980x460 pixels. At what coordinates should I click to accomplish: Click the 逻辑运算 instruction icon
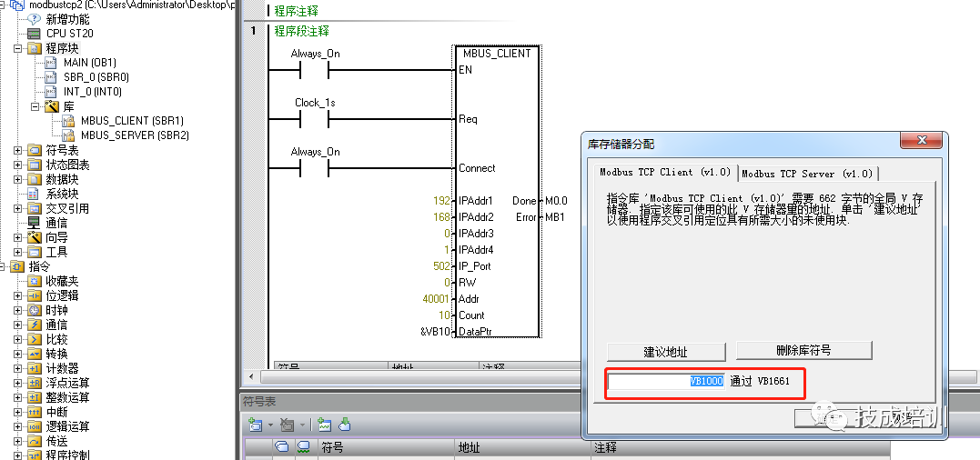click(x=34, y=427)
